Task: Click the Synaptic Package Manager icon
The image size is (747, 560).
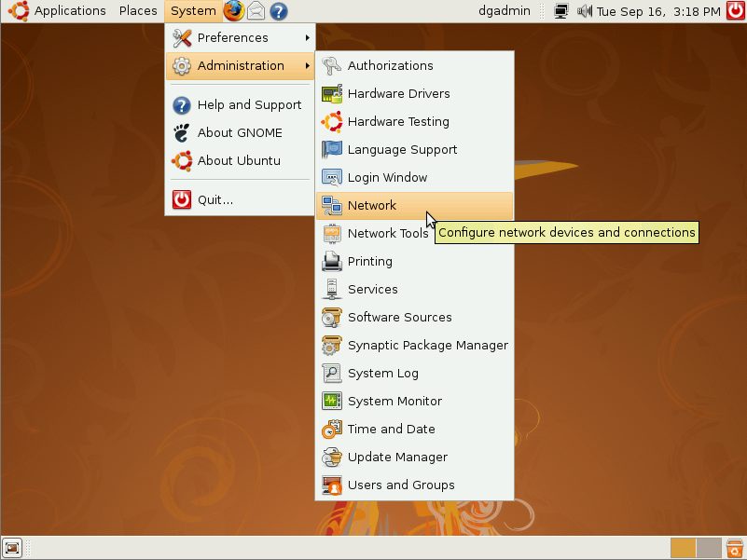Action: coord(332,346)
